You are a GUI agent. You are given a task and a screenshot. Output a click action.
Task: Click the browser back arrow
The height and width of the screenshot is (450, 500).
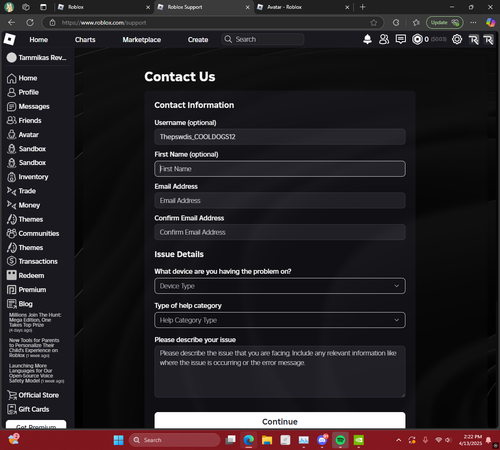(x=12, y=22)
